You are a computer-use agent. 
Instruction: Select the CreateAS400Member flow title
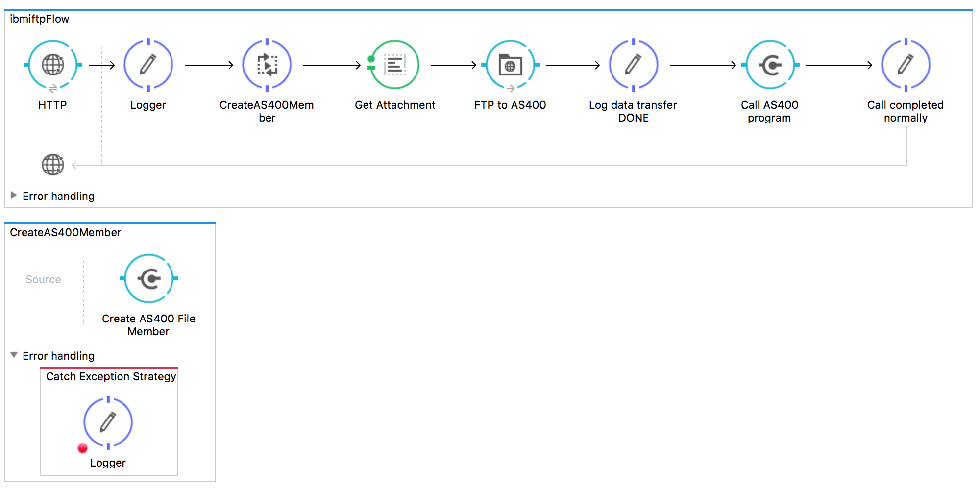[66, 232]
